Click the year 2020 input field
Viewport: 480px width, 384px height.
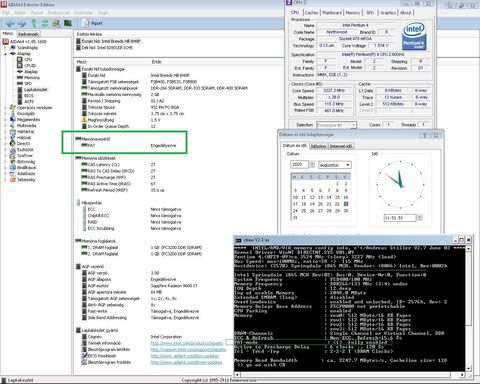pyautogui.click(x=300, y=164)
